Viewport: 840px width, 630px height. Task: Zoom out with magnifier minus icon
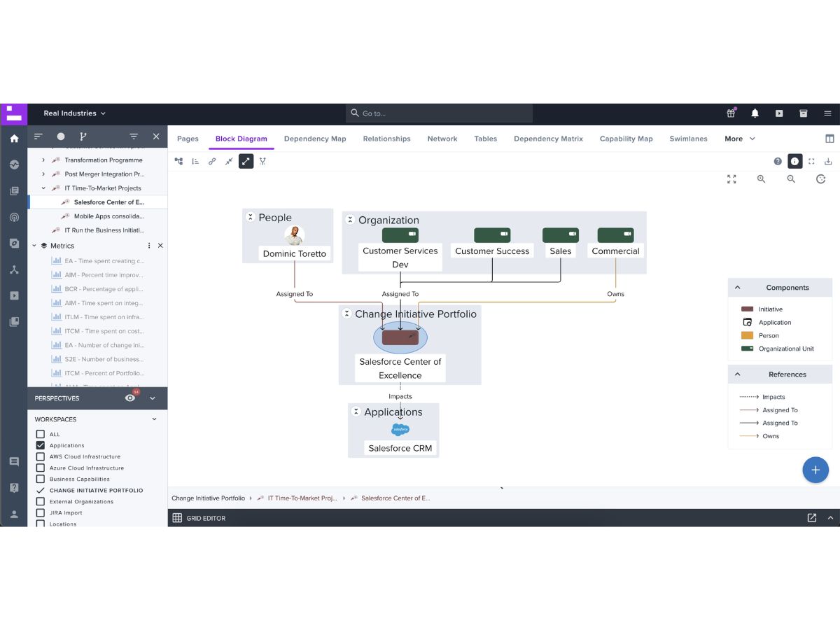[791, 179]
